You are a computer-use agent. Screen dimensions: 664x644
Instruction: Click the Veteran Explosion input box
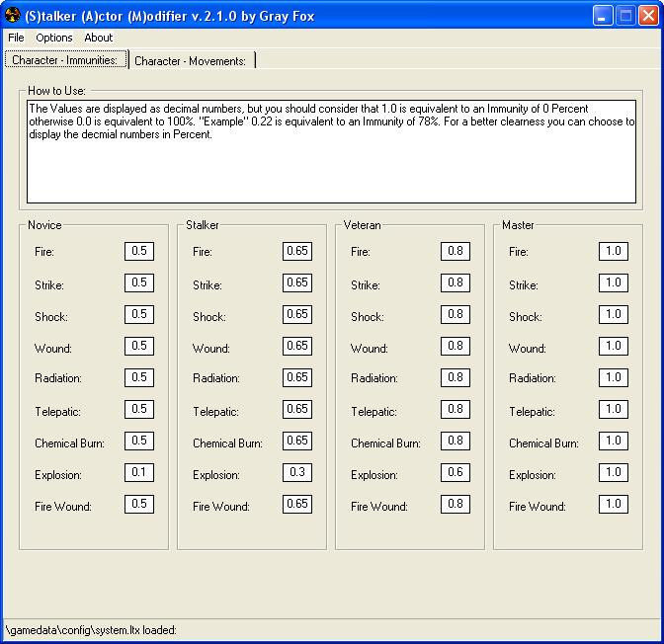click(456, 472)
